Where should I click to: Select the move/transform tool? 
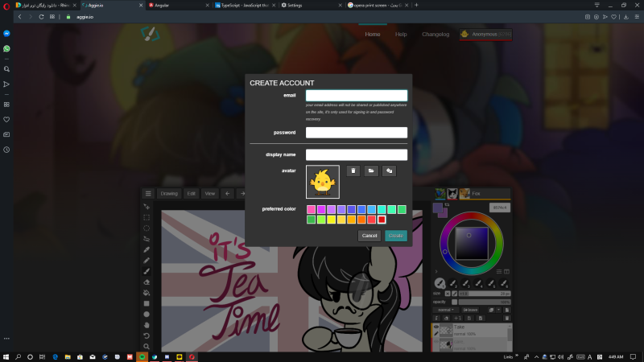click(147, 207)
